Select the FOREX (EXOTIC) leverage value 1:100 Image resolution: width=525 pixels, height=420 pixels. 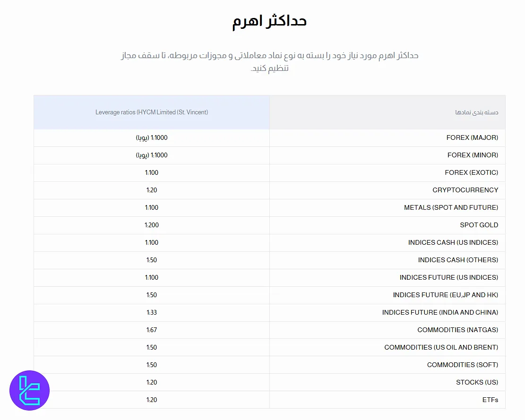click(152, 172)
